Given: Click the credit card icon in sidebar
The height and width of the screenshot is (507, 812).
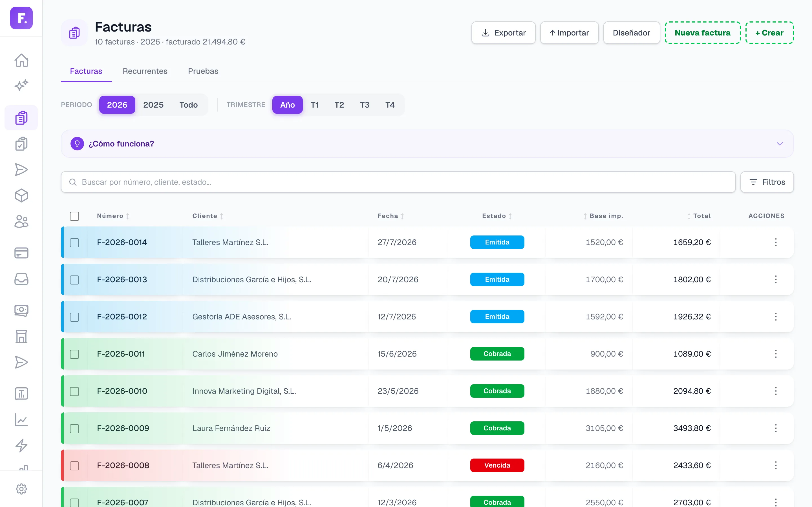Looking at the screenshot, I should point(21,253).
